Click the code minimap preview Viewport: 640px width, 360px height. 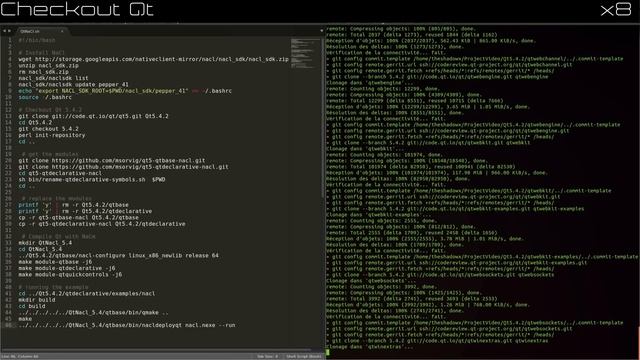tap(305, 53)
